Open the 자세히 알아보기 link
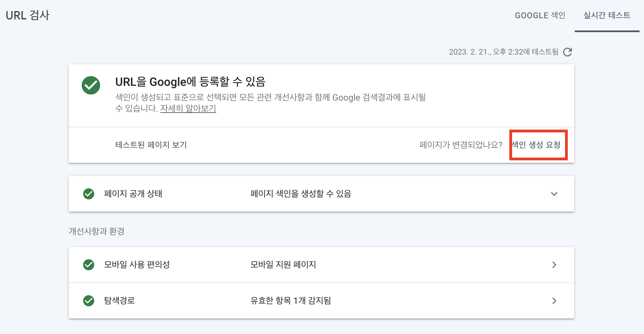 [188, 108]
